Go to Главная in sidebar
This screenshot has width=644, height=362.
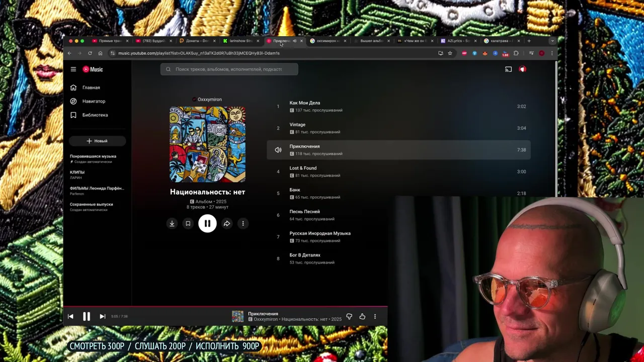[x=97, y=87]
